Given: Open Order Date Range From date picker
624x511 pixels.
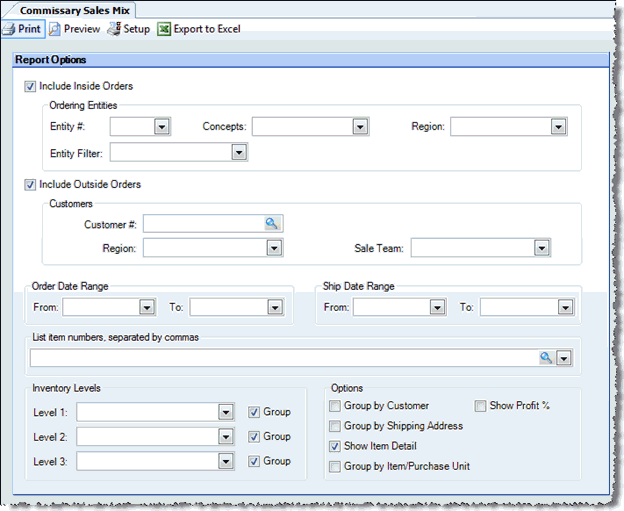Looking at the screenshot, I should (x=147, y=308).
